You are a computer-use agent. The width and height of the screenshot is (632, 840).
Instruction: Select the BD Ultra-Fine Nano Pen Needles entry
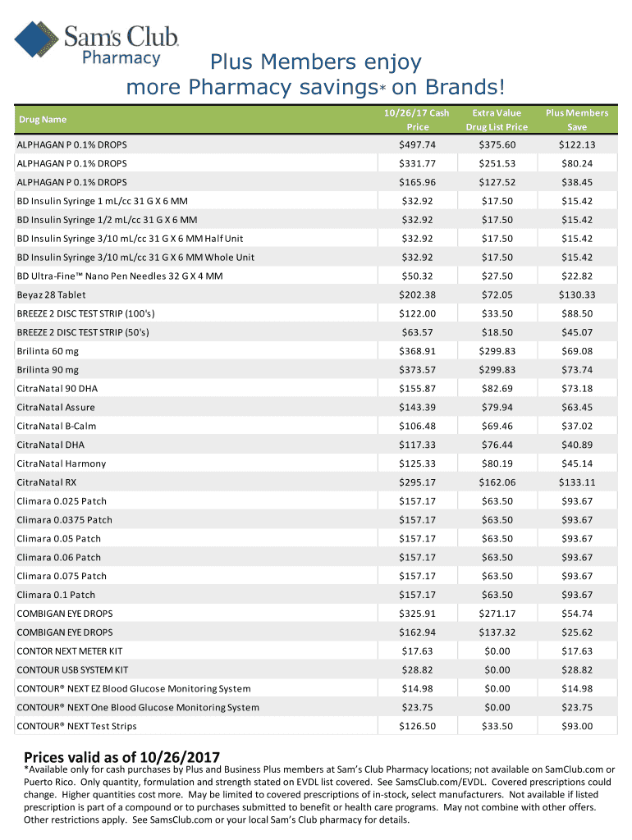pos(120,276)
